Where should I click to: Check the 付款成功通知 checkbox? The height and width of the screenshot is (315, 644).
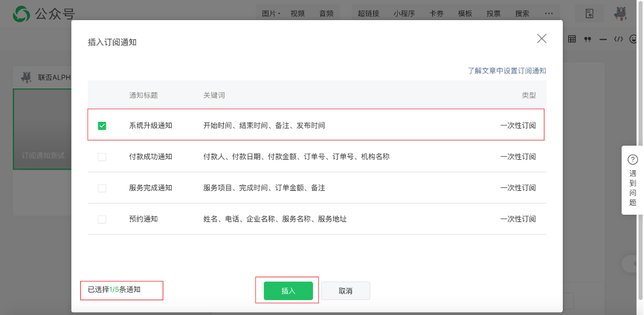tap(102, 157)
